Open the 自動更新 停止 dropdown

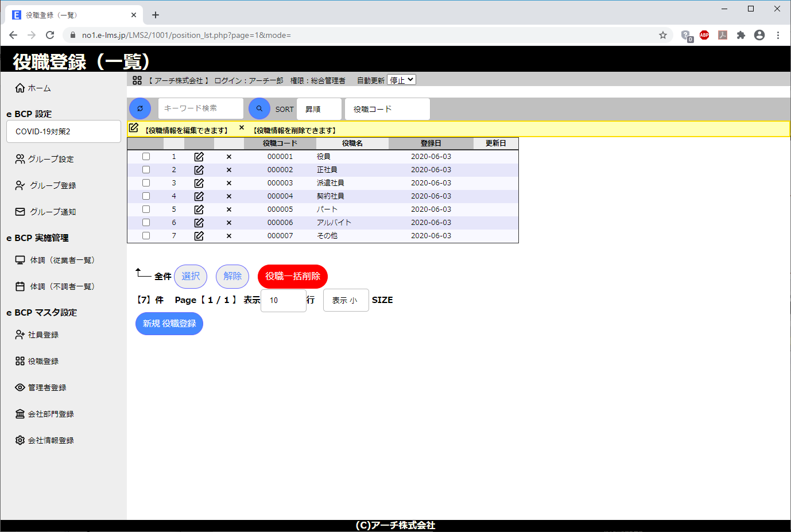401,80
